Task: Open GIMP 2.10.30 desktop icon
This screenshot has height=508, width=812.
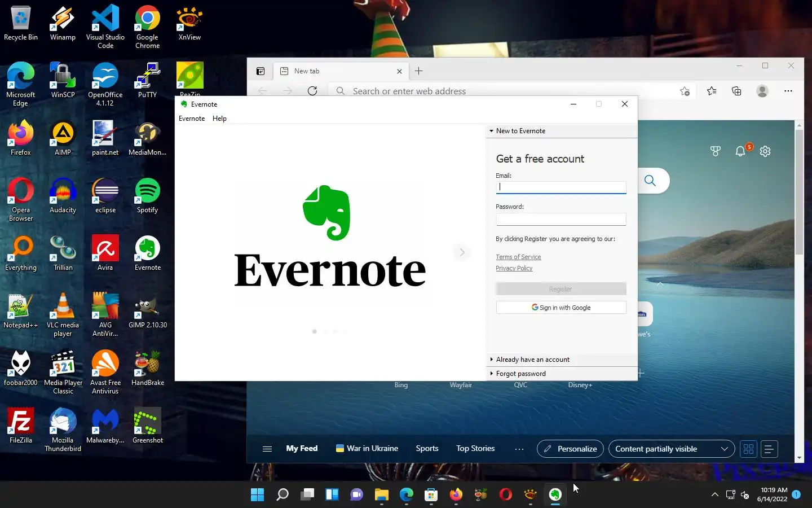Action: pos(148,311)
